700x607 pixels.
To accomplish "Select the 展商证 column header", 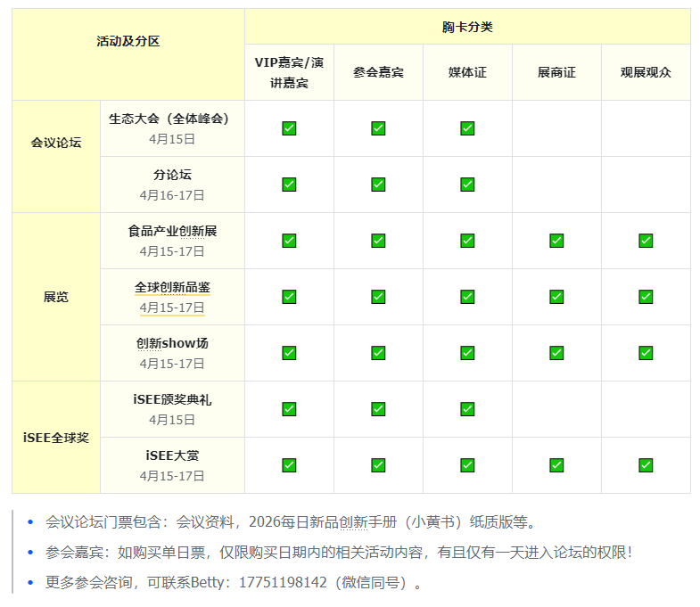I will 556,72.
